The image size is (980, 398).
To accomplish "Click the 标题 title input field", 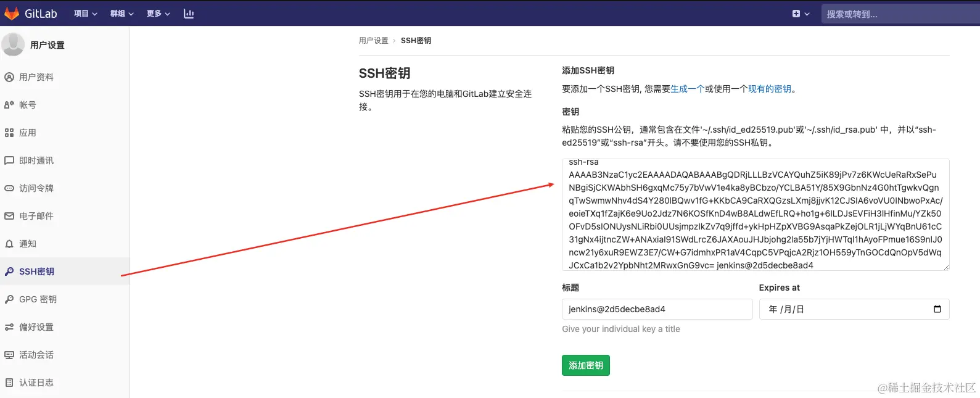I will click(657, 309).
